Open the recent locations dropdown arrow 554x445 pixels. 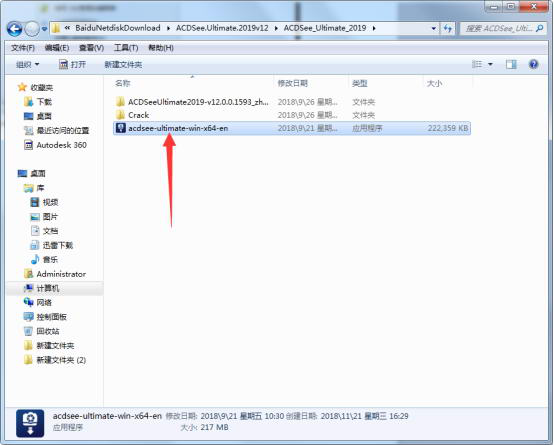tap(44, 29)
